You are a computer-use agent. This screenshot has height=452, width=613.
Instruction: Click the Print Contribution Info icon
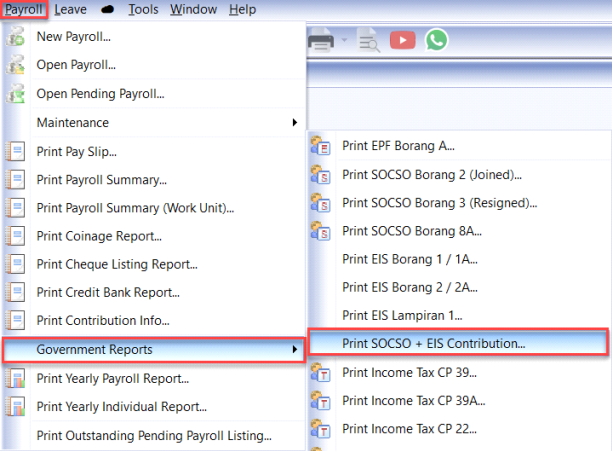click(x=15, y=320)
